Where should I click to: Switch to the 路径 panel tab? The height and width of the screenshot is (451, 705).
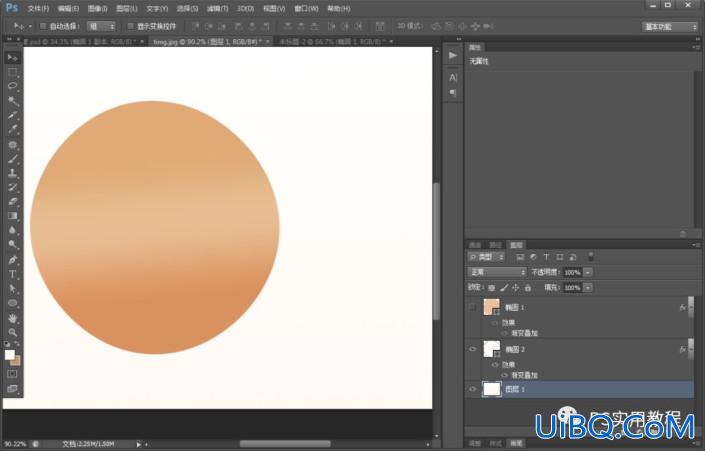click(495, 245)
